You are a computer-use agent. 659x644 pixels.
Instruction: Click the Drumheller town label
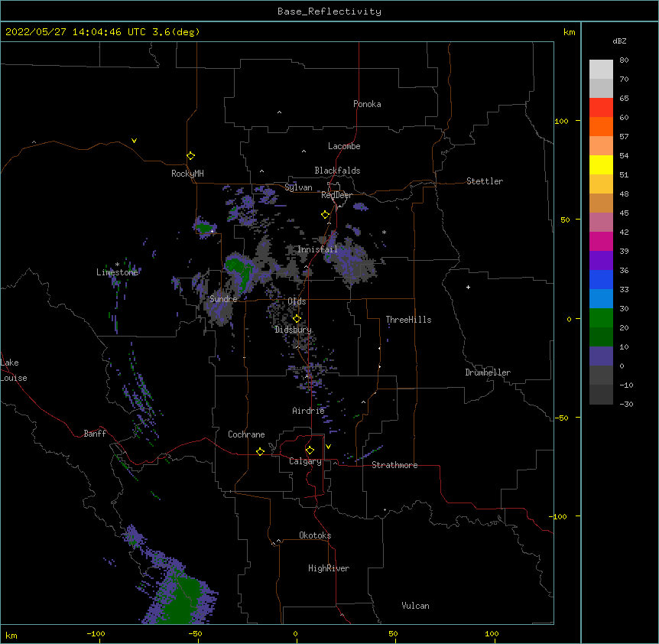click(488, 372)
